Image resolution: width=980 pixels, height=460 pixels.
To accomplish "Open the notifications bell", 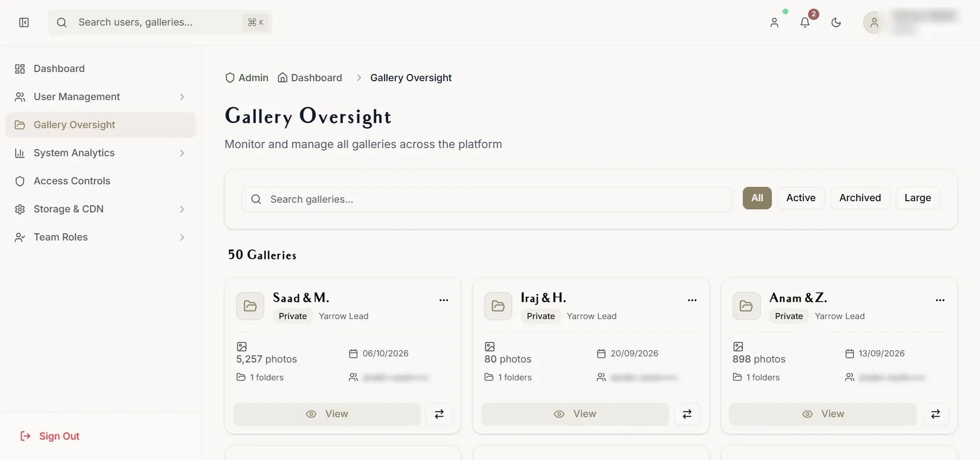I will (x=805, y=22).
